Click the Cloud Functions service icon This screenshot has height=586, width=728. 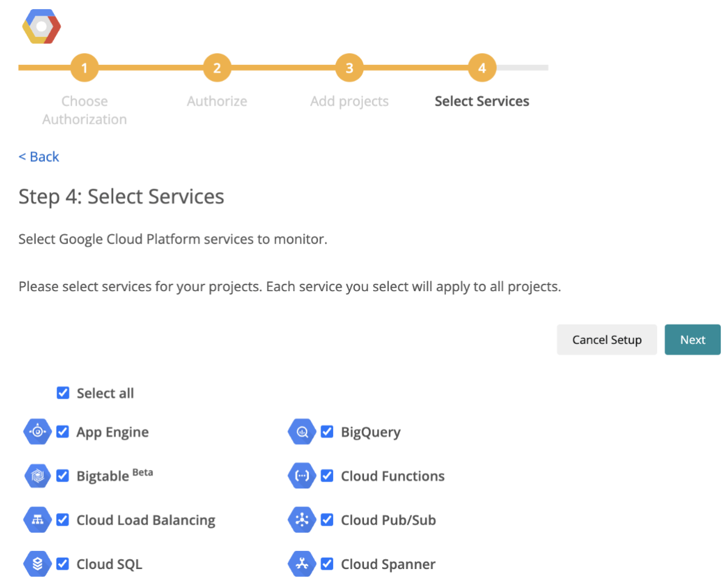[302, 476]
